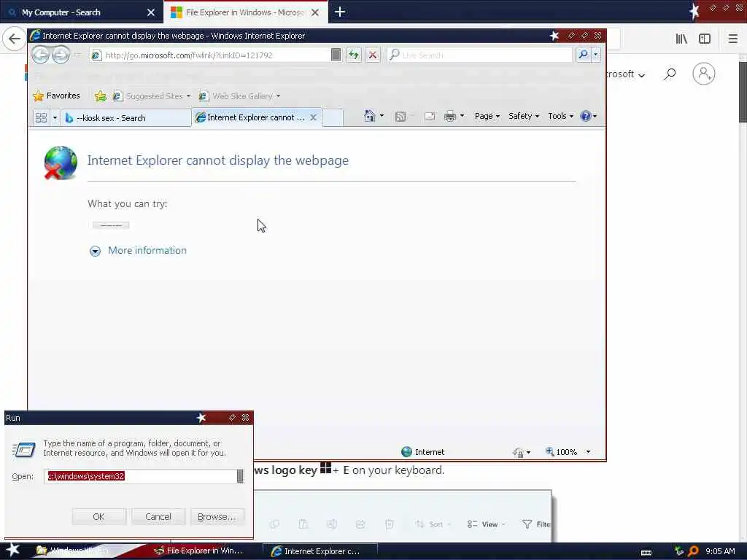
Task: Click the sign-in account avatar icon
Action: pyautogui.click(x=704, y=74)
